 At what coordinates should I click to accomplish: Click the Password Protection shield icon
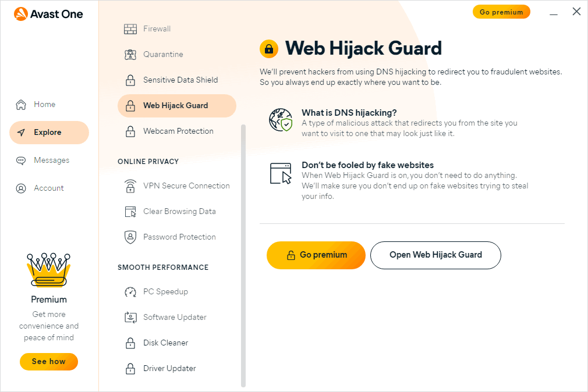tap(130, 237)
